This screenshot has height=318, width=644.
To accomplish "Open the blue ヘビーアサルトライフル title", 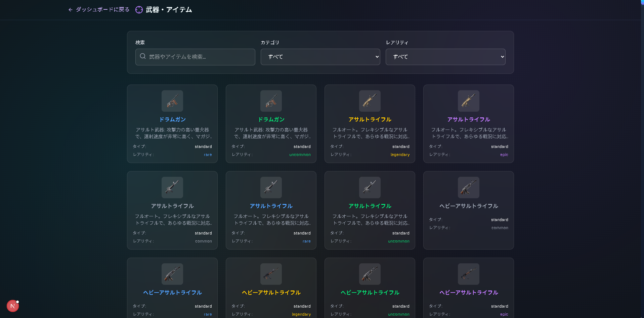I will (x=172, y=293).
